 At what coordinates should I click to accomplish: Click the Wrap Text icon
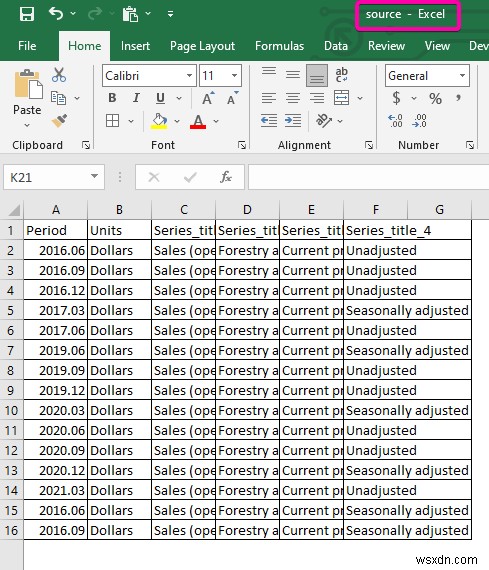341,75
